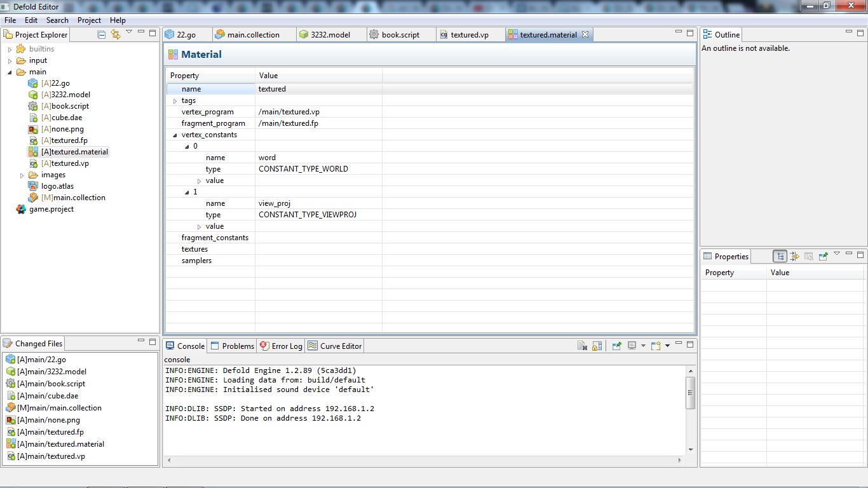The image size is (868, 488).
Task: Clear the console output
Action: pyautogui.click(x=582, y=346)
